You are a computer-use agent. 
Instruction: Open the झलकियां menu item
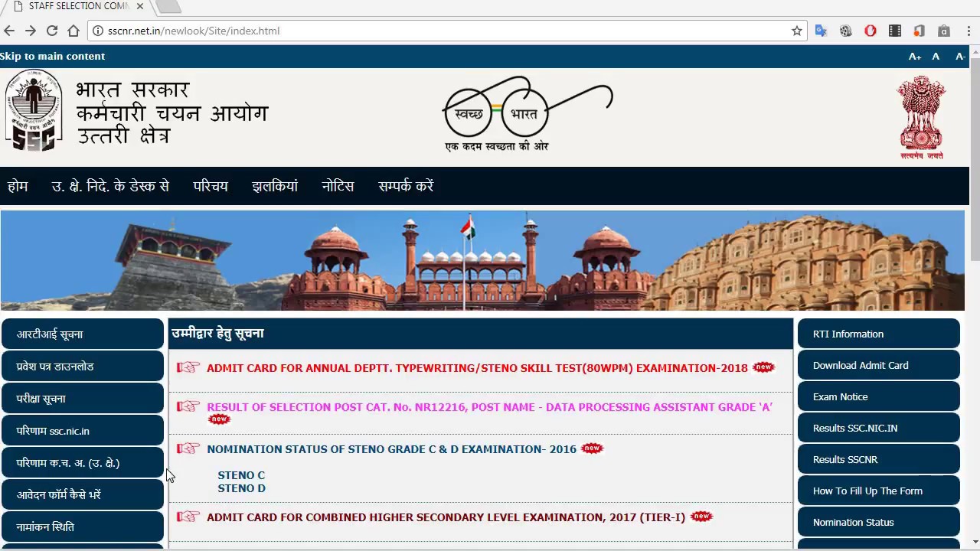[x=275, y=186]
